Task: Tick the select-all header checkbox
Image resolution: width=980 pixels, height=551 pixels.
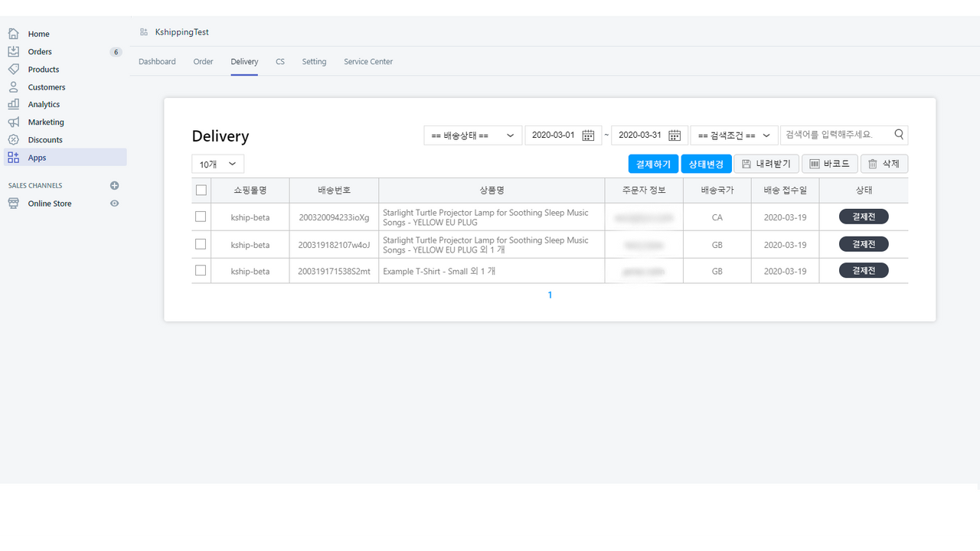Action: pos(201,191)
